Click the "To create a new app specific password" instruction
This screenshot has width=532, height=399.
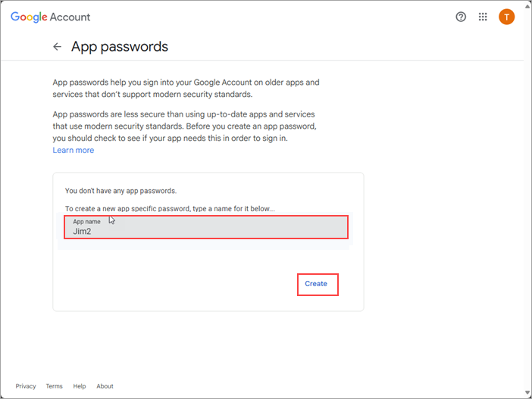(170, 209)
